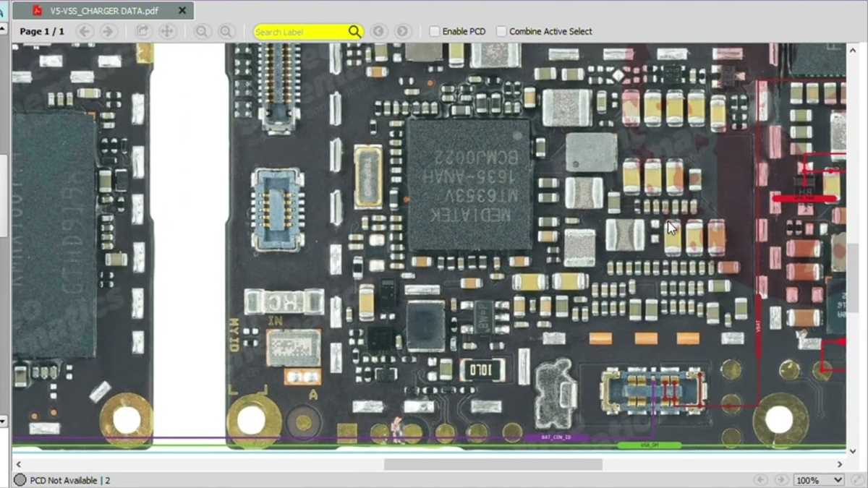This screenshot has height=488, width=868.
Task: Enable the PCD checkbox
Action: (x=434, y=31)
